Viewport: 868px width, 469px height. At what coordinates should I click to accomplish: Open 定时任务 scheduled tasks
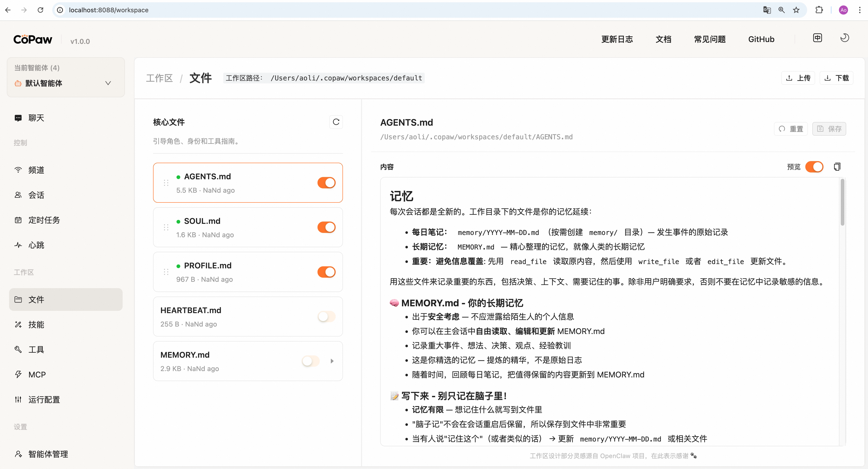pos(44,220)
